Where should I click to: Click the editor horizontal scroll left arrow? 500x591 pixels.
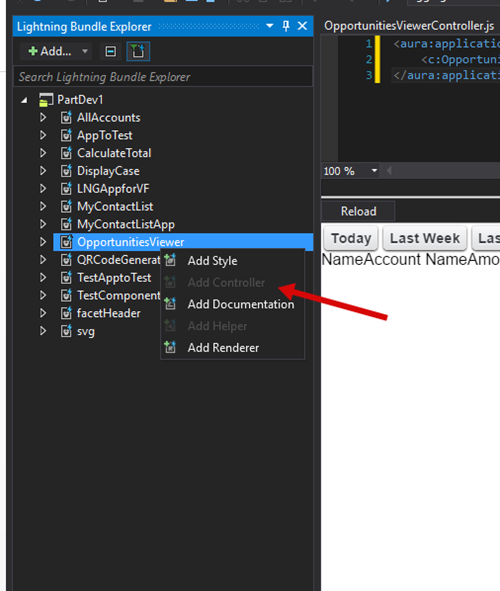click(389, 171)
